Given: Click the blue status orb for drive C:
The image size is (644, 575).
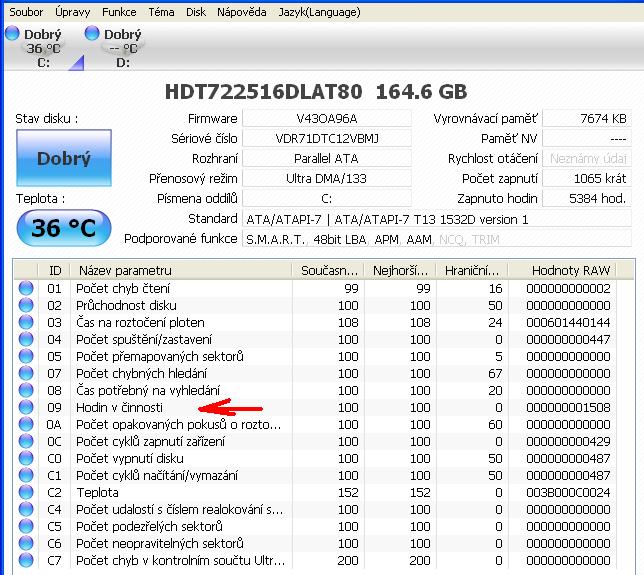Looking at the screenshot, I should click(x=13, y=34).
